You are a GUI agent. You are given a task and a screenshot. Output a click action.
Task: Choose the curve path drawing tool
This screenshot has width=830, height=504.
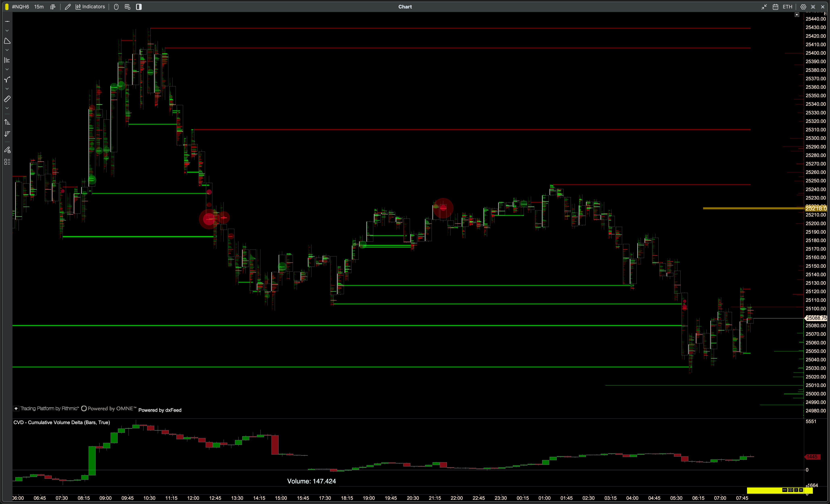[7, 80]
